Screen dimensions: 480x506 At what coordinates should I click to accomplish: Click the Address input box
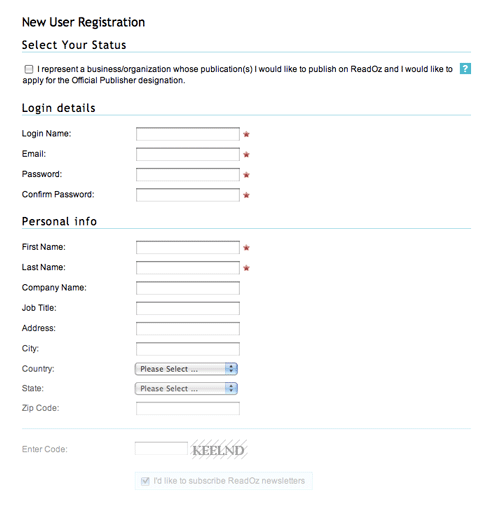[x=188, y=329]
